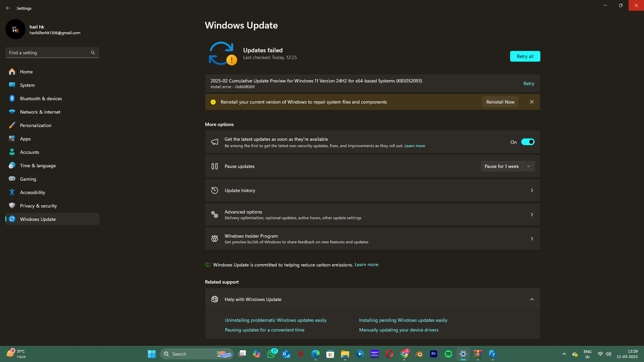644x362 pixels.
Task: Dismiss the reinstall Windows warning banner
Action: pos(532,102)
